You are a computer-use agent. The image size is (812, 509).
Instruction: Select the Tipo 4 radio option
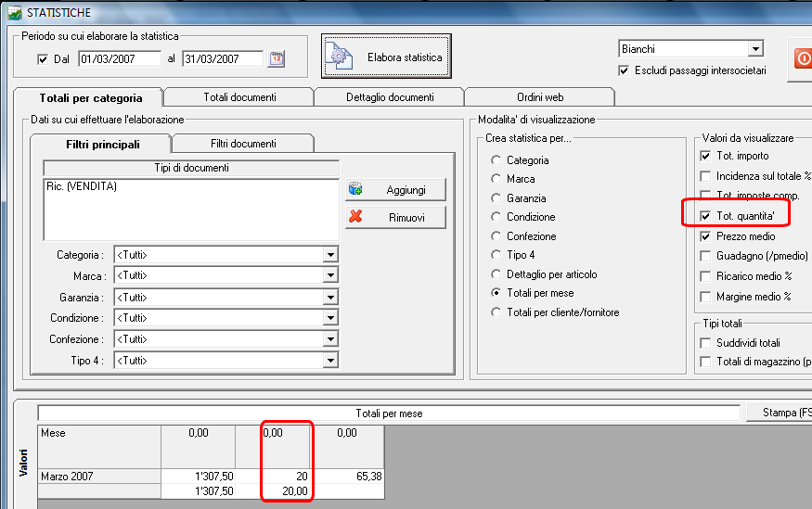(x=496, y=255)
